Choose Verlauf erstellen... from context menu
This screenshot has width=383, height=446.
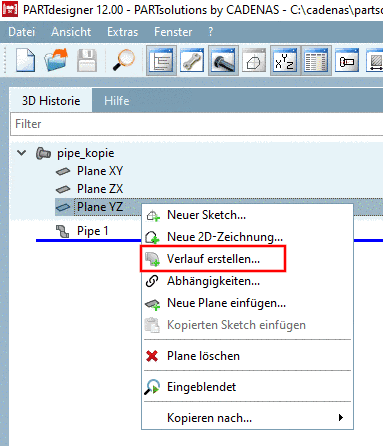coord(247,259)
